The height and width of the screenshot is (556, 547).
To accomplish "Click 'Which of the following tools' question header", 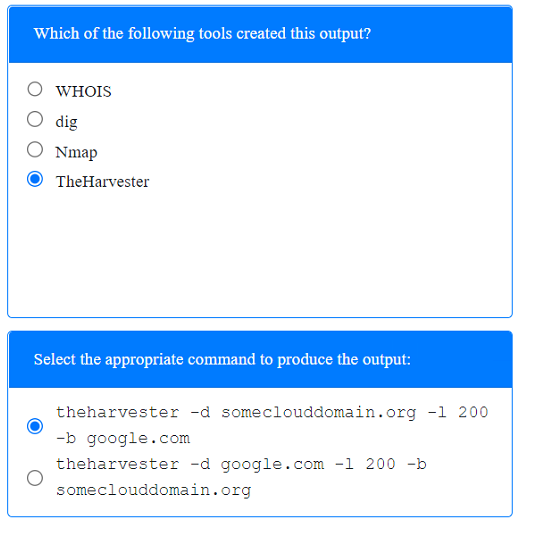I will pyautogui.click(x=202, y=34).
